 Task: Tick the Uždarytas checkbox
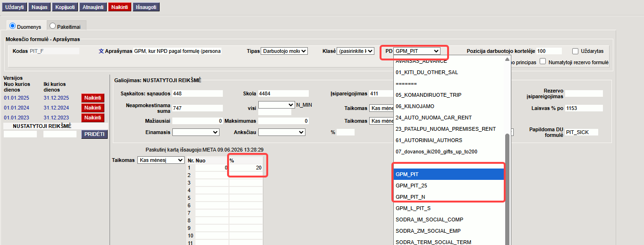pos(575,51)
